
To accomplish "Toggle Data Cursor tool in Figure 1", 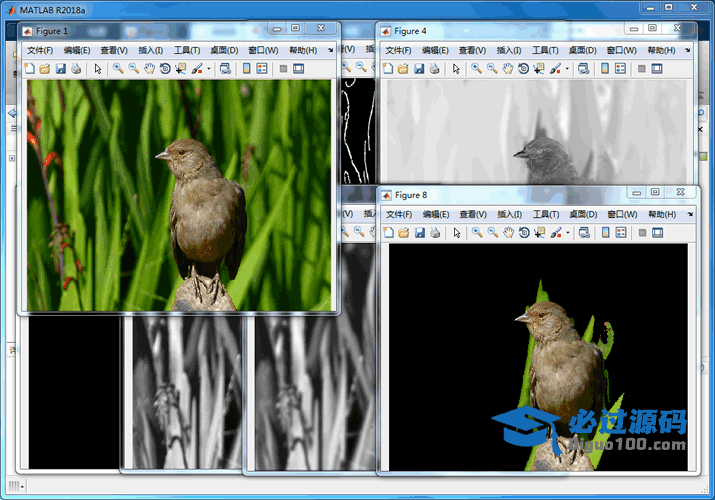I will (180, 69).
